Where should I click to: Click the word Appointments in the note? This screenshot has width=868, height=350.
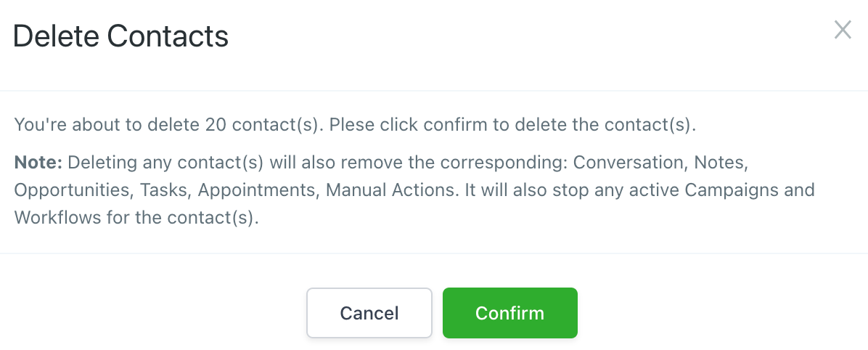coord(258,190)
